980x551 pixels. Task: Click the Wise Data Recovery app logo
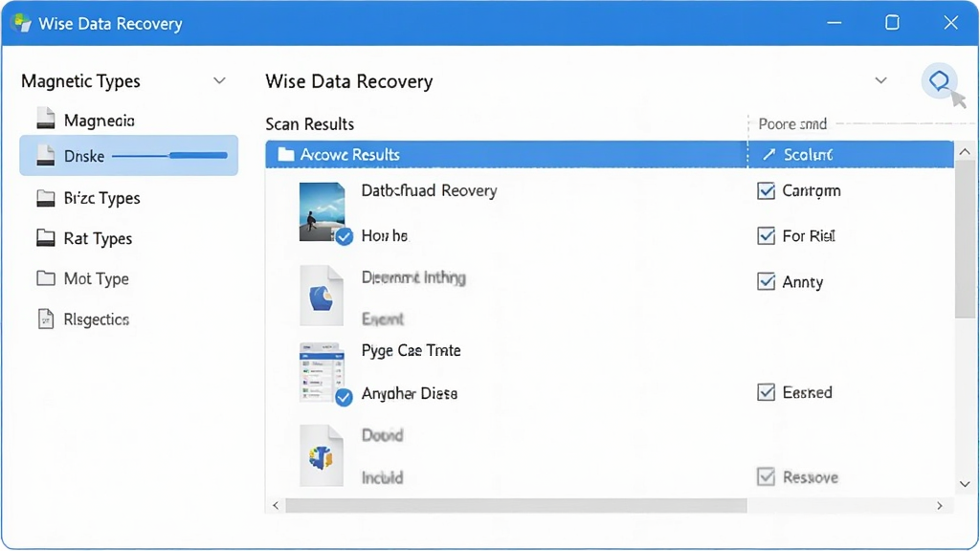pyautogui.click(x=21, y=23)
